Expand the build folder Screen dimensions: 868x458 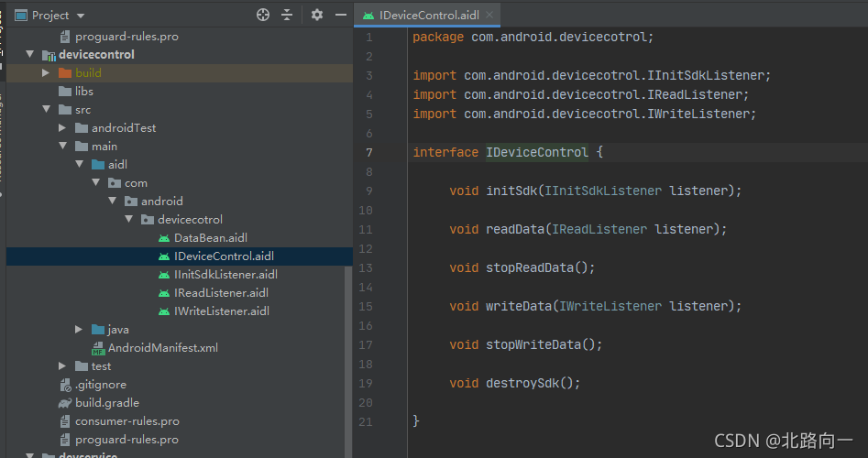pos(46,72)
